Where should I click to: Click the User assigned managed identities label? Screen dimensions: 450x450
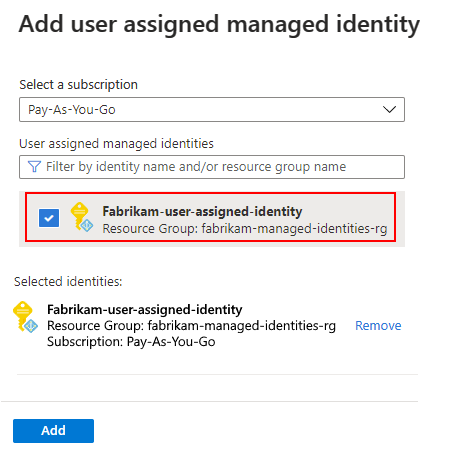pos(116,144)
